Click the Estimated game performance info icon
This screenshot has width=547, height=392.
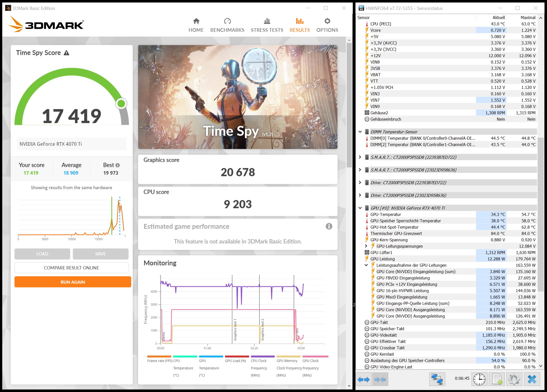coord(329,226)
